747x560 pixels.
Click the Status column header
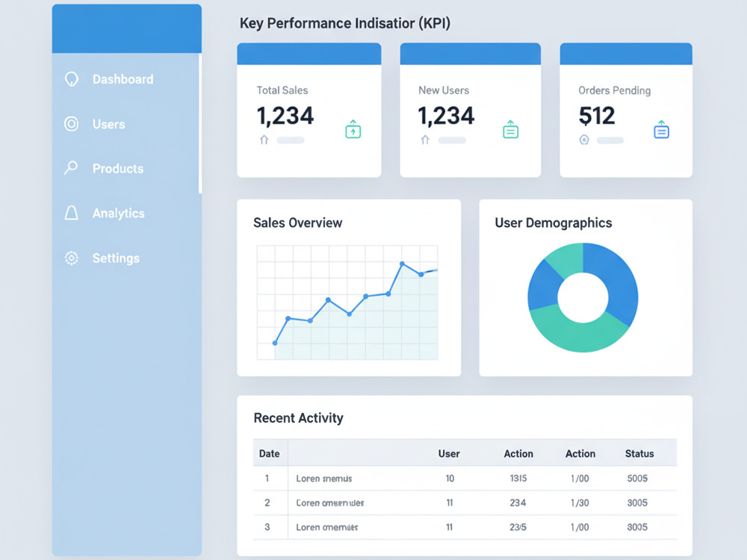639,454
